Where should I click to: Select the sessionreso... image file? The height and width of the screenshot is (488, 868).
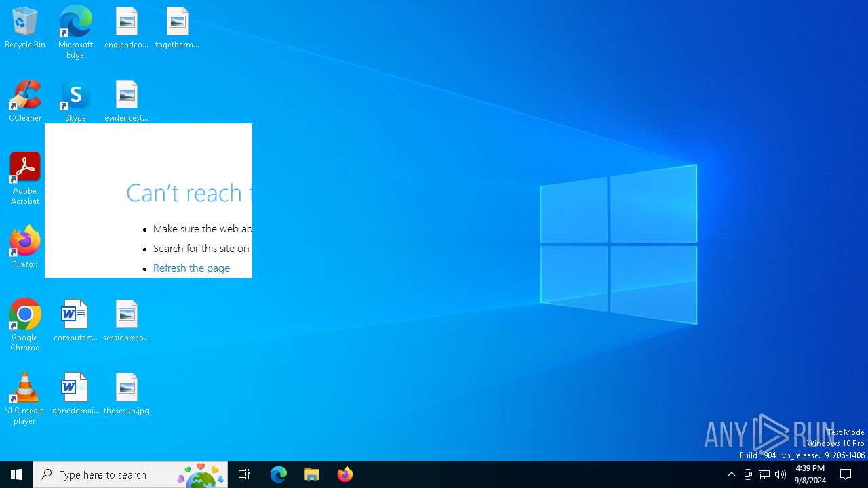126,321
